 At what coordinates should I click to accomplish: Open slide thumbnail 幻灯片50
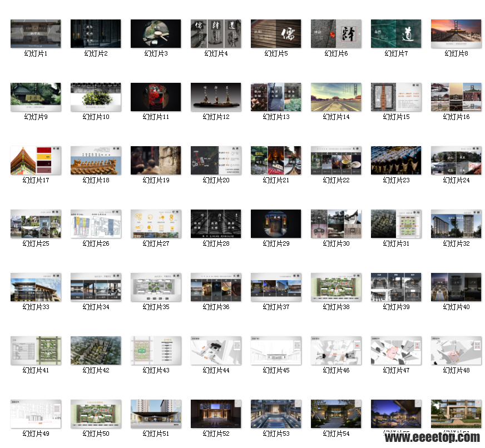(96, 414)
